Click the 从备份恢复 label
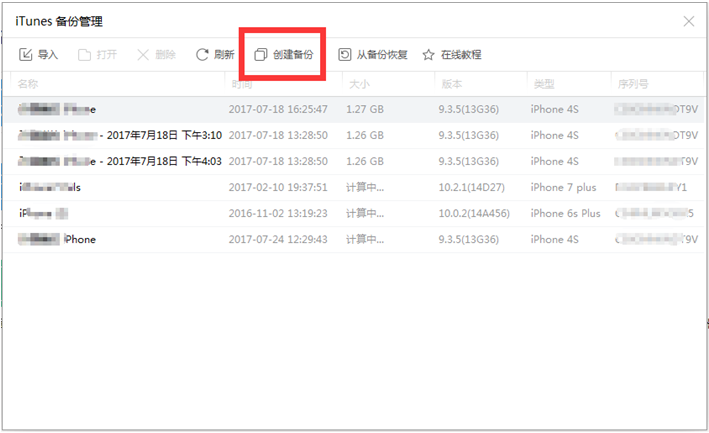709x433 pixels. point(382,55)
